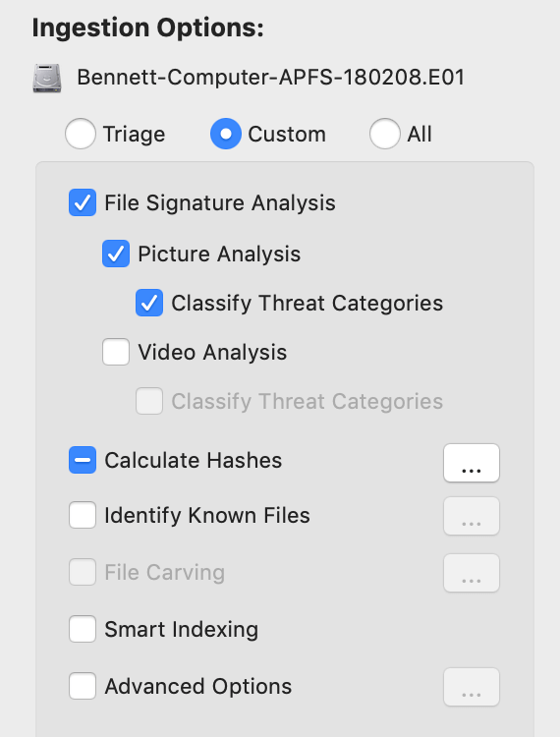Viewport: 560px width, 737px height.
Task: Open Calculate Hashes ellipsis settings
Action: pyautogui.click(x=472, y=463)
